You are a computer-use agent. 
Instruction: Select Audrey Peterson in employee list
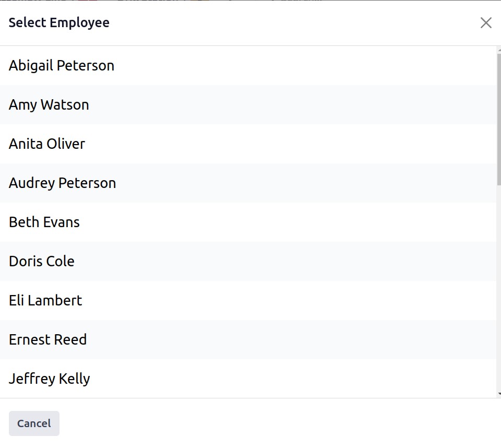click(248, 183)
